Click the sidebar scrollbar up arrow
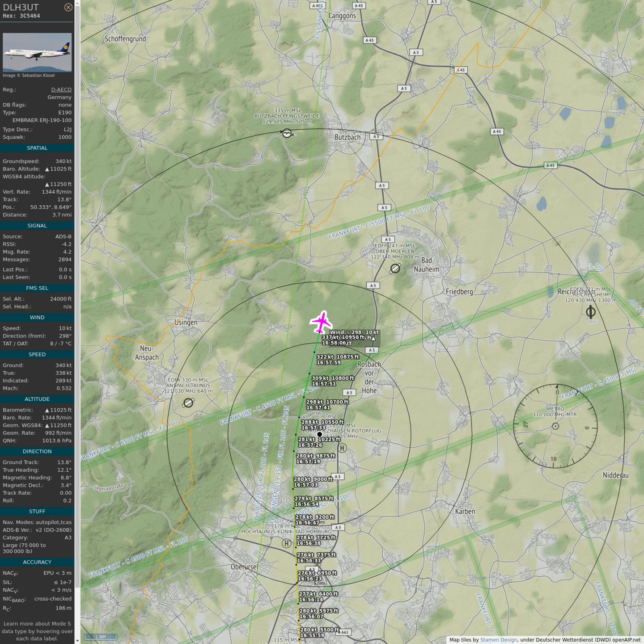 click(77, 3)
